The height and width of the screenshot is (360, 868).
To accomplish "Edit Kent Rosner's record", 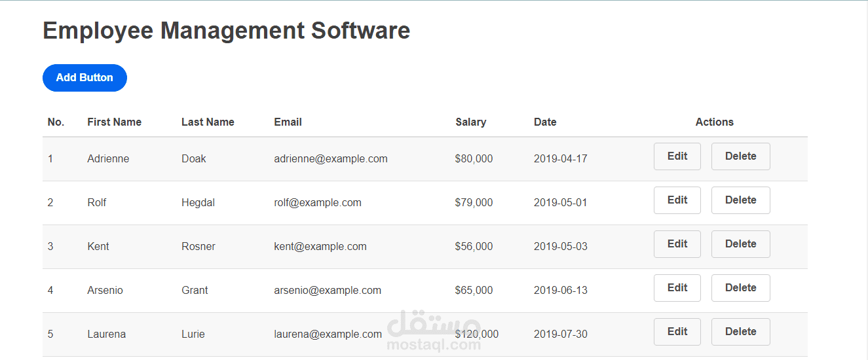I will point(677,244).
